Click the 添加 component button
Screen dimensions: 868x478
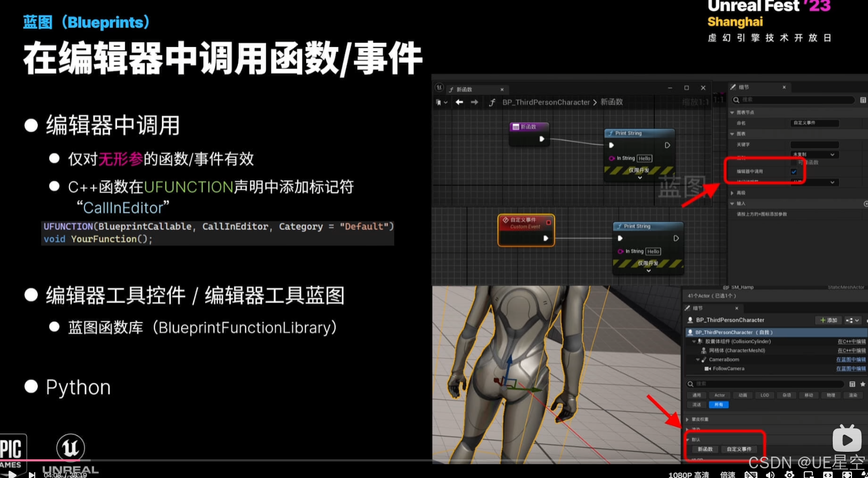(829, 320)
